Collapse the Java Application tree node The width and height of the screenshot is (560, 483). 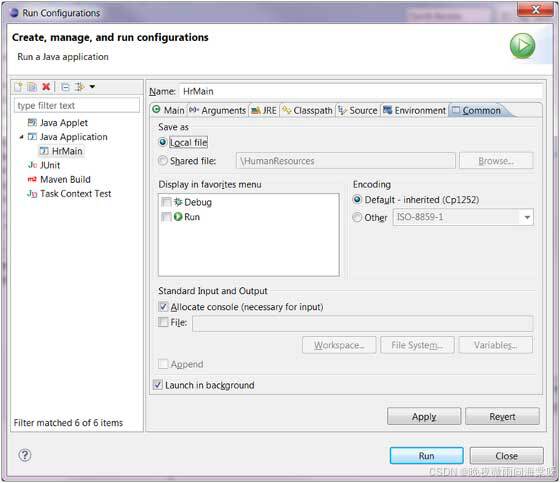click(21, 137)
